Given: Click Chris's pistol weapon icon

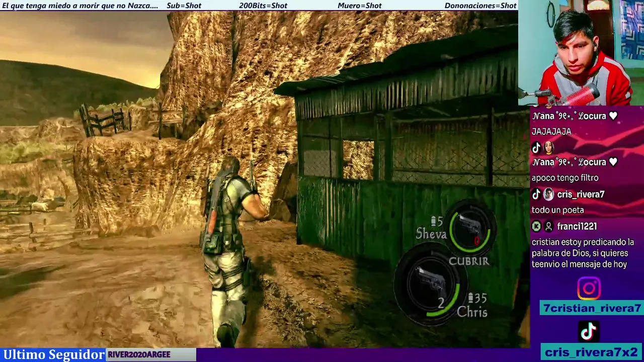Looking at the screenshot, I should [430, 283].
